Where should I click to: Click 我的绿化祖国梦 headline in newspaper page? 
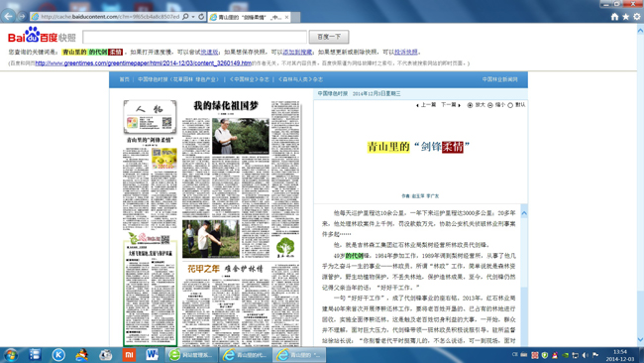pos(226,106)
